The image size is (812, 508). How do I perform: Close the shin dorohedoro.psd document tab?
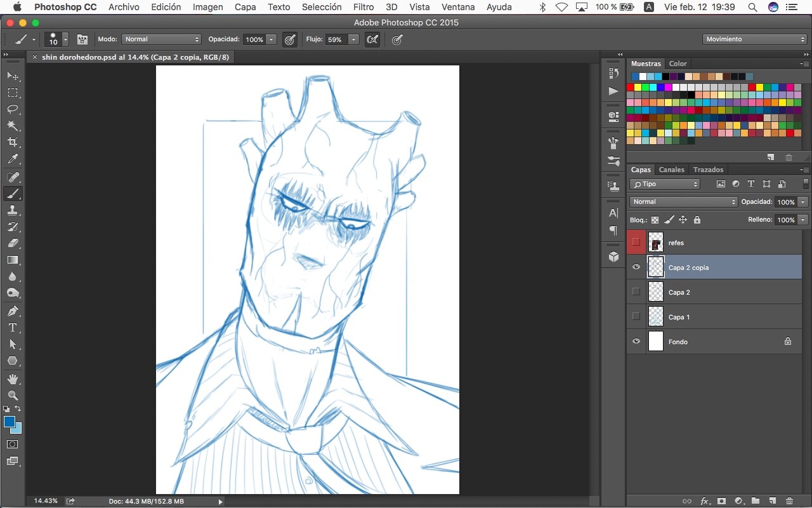(35, 57)
